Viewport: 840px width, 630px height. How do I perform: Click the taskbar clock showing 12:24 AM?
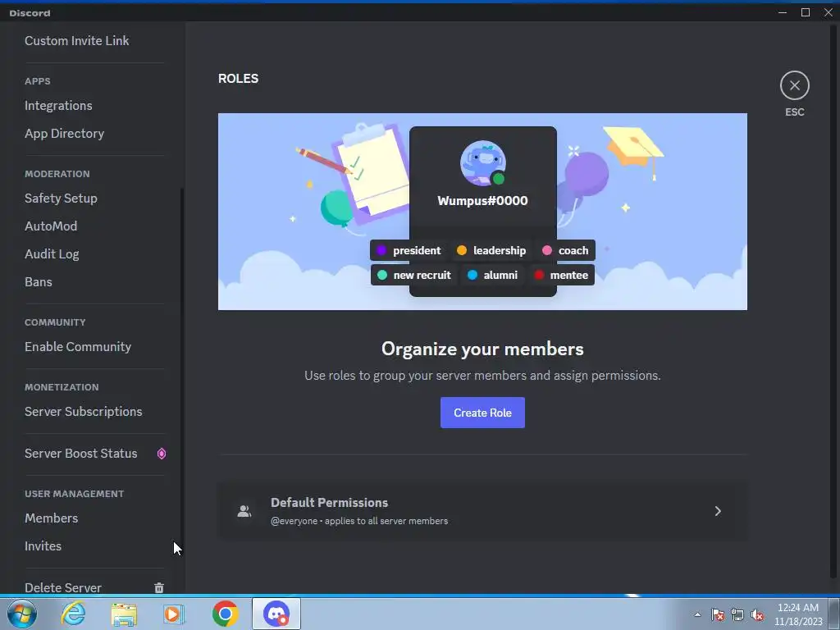(798, 614)
